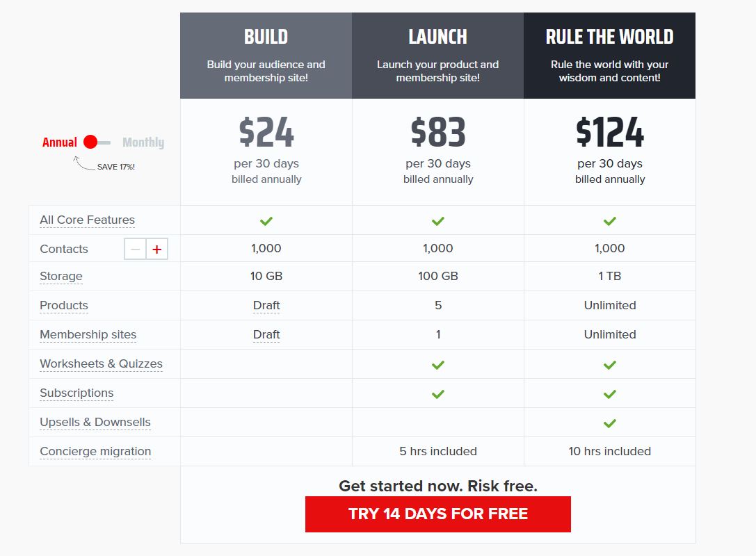756x556 pixels.
Task: Click the Membership sites feature label
Action: (88, 335)
